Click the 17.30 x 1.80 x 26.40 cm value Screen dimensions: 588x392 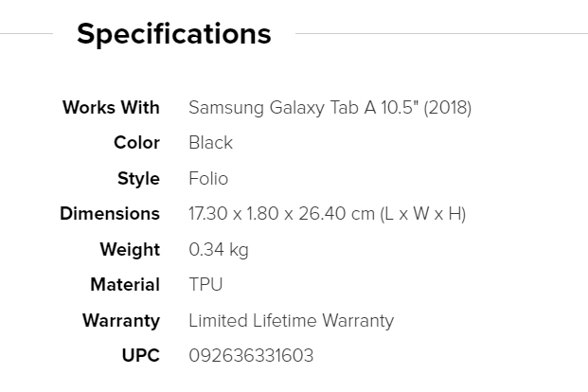pos(281,214)
